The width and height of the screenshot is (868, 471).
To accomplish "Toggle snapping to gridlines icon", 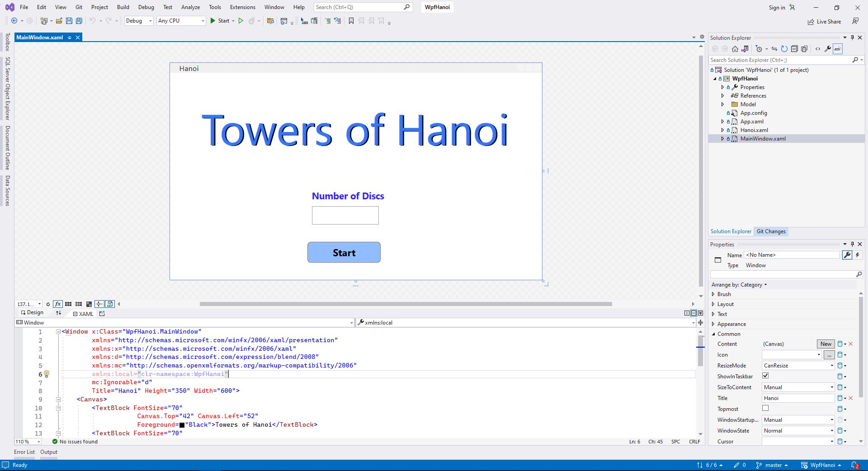I will click(x=79, y=304).
